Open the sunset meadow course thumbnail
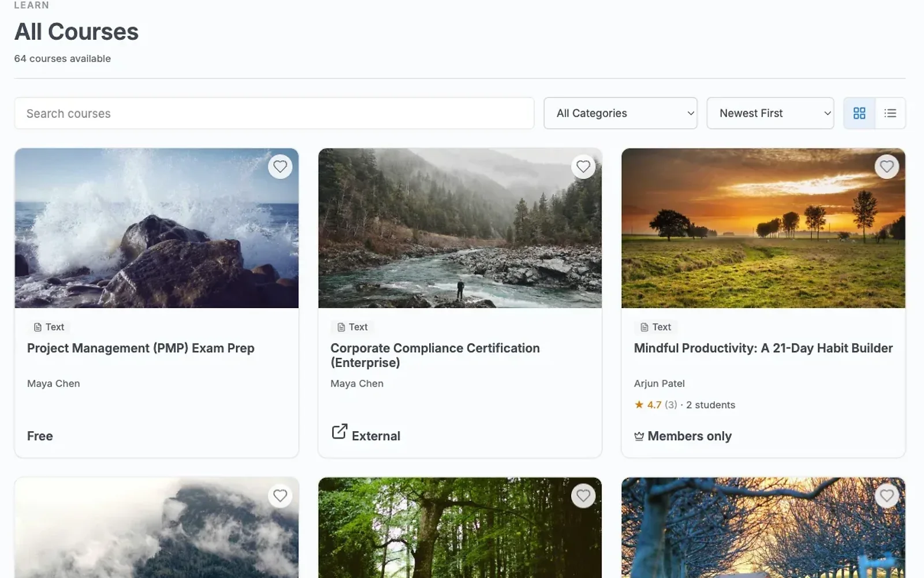Viewport: 924px width, 578px height. click(x=763, y=228)
